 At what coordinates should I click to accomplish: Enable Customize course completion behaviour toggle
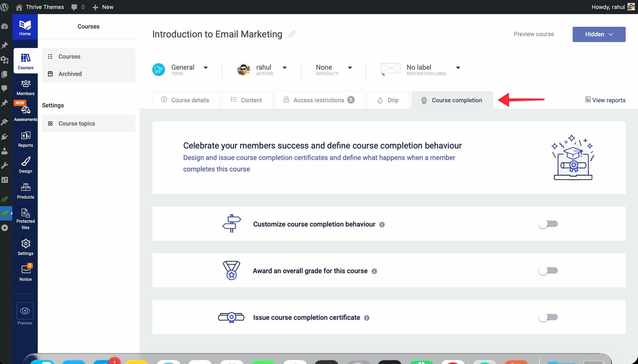[x=548, y=224]
